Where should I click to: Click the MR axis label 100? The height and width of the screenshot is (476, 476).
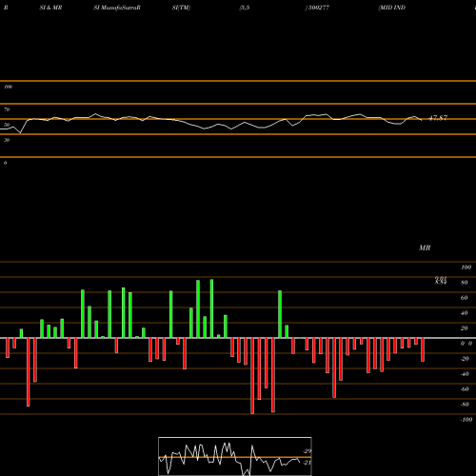pos(466,268)
